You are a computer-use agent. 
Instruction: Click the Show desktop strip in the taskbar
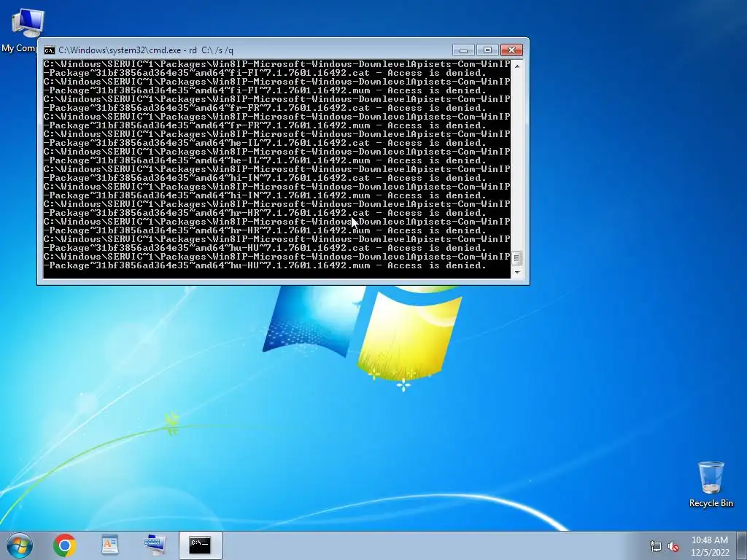pyautogui.click(x=742, y=545)
